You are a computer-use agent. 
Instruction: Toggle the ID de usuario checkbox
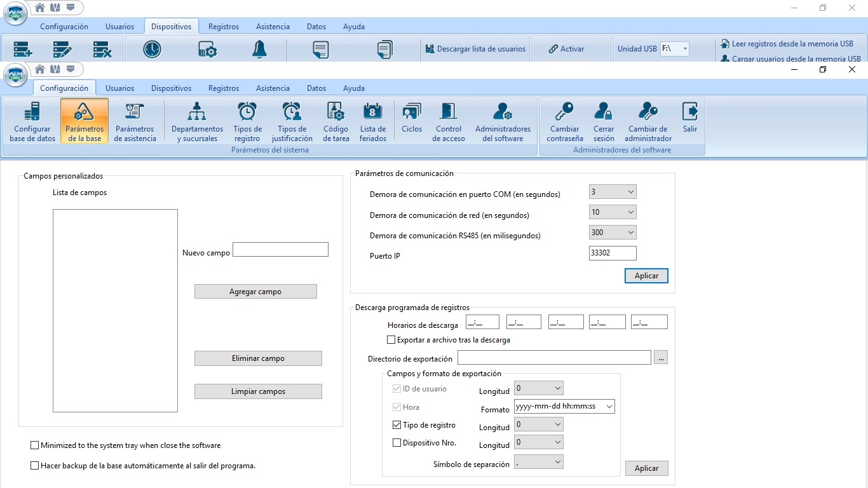pos(397,389)
